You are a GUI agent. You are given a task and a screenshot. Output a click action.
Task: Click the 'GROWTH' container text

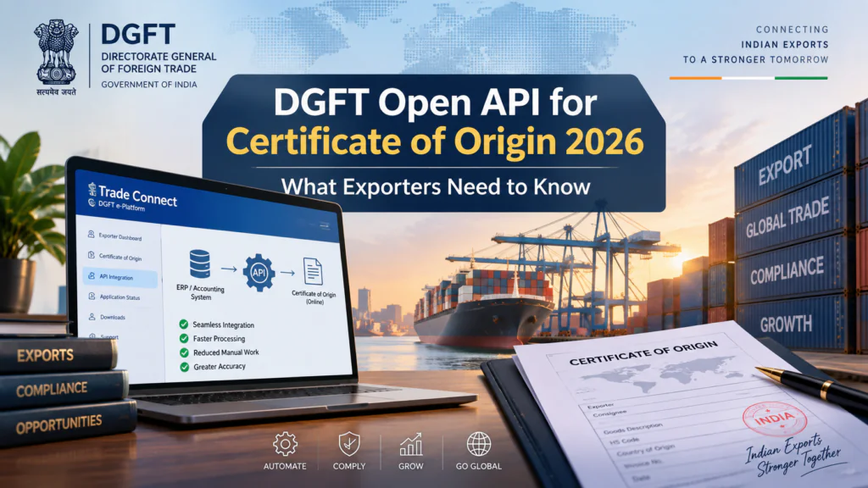tap(786, 324)
